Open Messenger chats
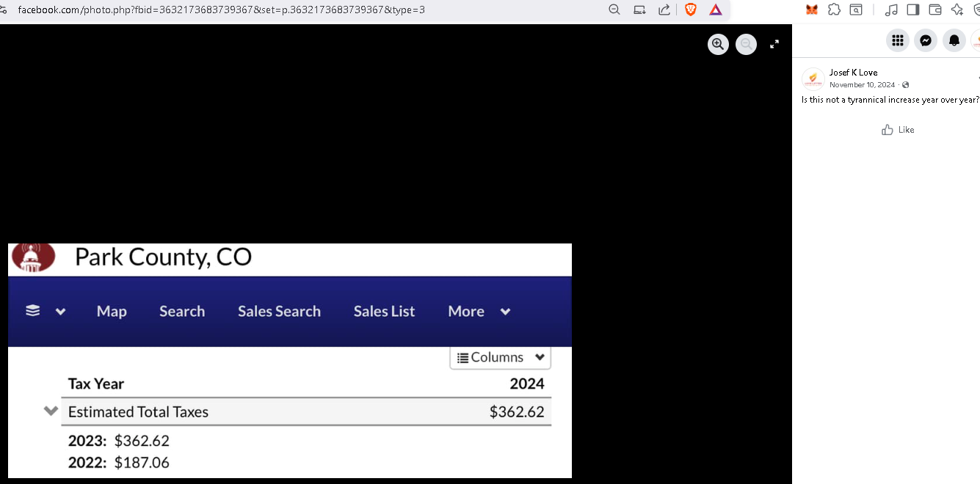 (x=926, y=40)
